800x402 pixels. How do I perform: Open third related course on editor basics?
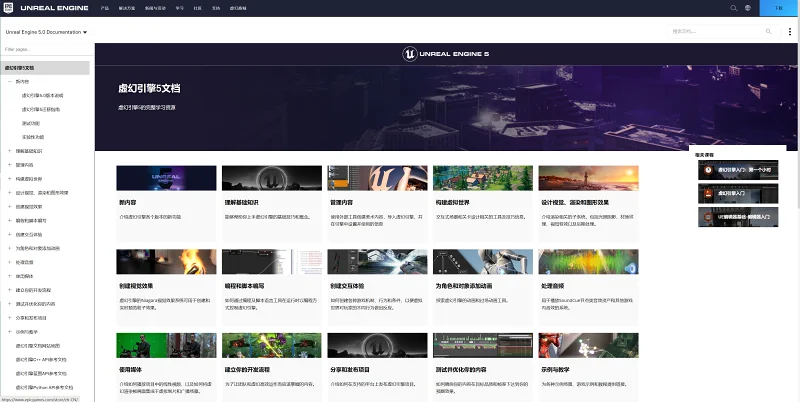click(x=738, y=217)
